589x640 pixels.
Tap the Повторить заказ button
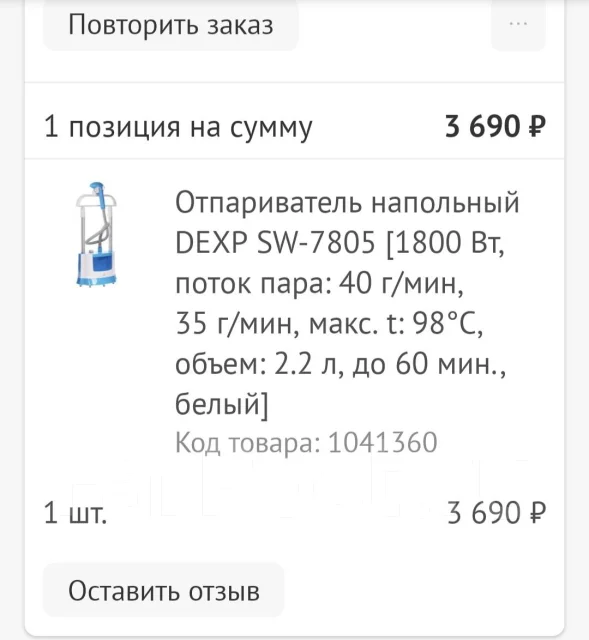(171, 25)
